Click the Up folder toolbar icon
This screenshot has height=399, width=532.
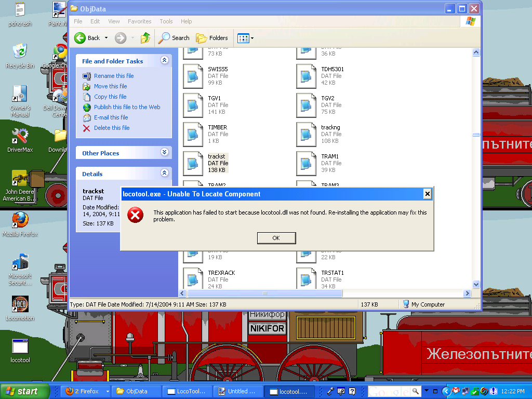coord(145,37)
